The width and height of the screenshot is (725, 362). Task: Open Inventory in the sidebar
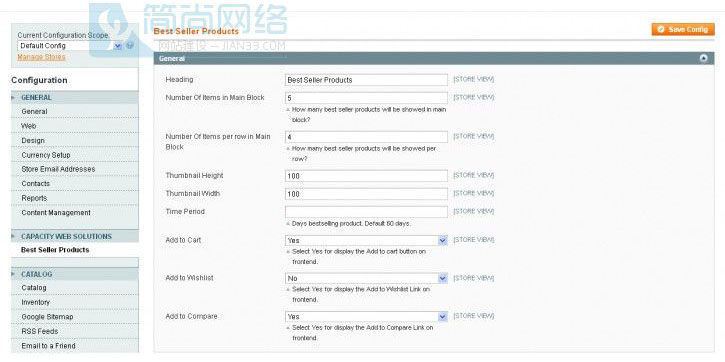pos(36,302)
